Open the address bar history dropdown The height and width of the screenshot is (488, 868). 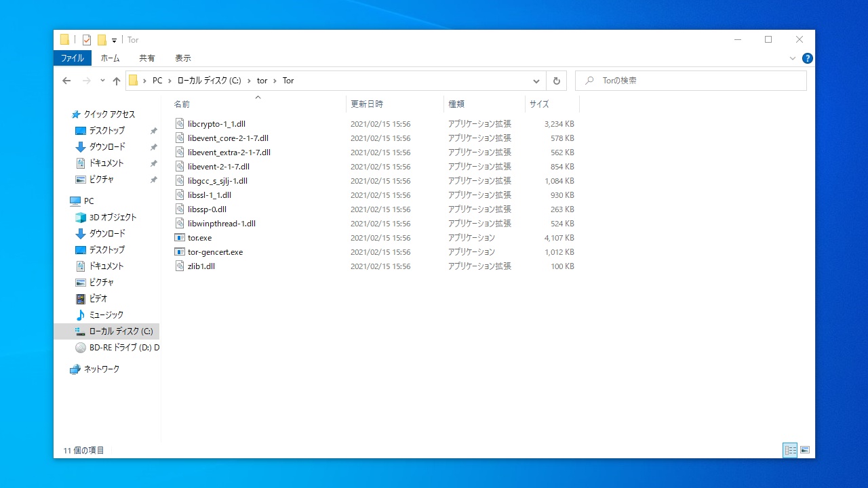(536, 81)
